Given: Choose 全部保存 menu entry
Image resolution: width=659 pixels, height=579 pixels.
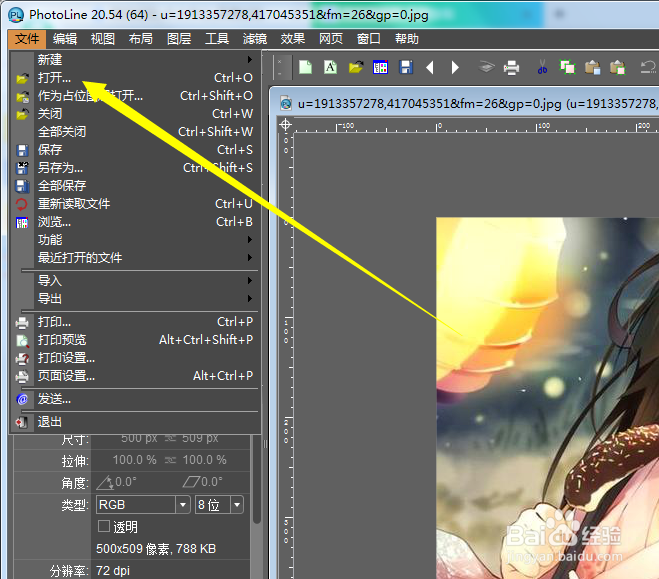Looking at the screenshot, I should (134, 186).
